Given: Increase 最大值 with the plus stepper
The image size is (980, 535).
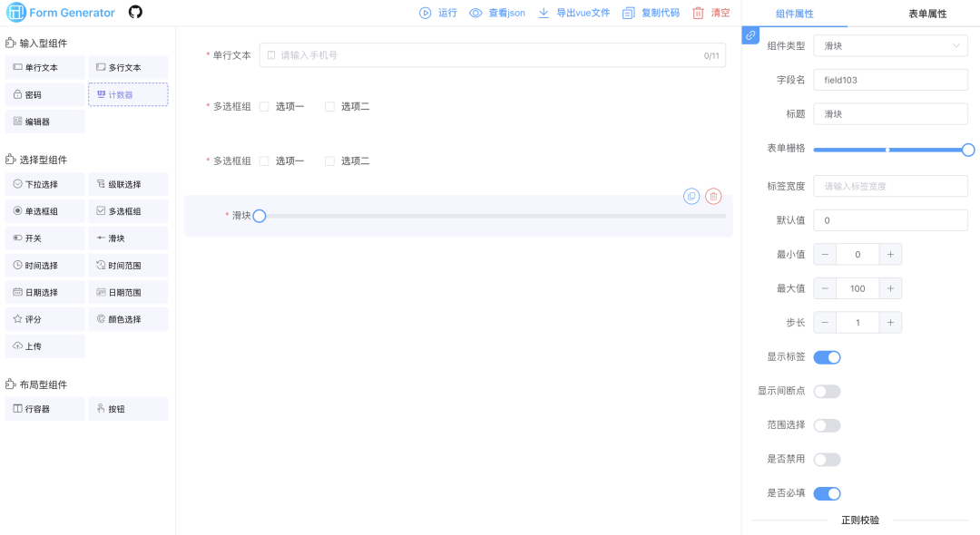Looking at the screenshot, I should click(890, 287).
